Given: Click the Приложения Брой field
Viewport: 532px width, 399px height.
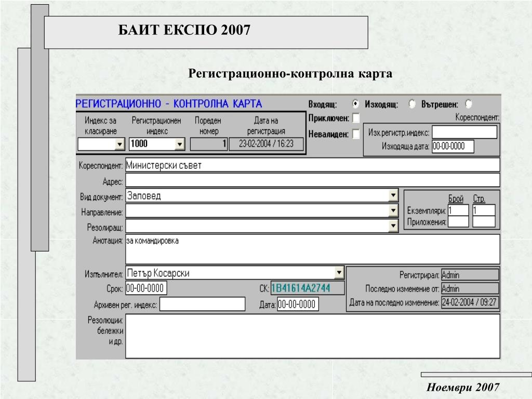Looking at the screenshot, I should pos(458,221).
